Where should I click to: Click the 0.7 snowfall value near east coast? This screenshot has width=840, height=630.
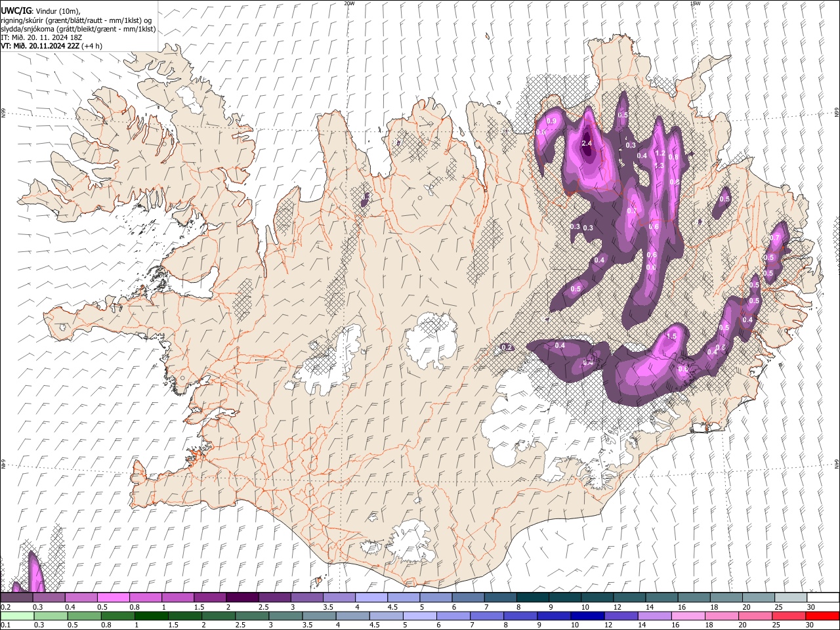pos(775,238)
